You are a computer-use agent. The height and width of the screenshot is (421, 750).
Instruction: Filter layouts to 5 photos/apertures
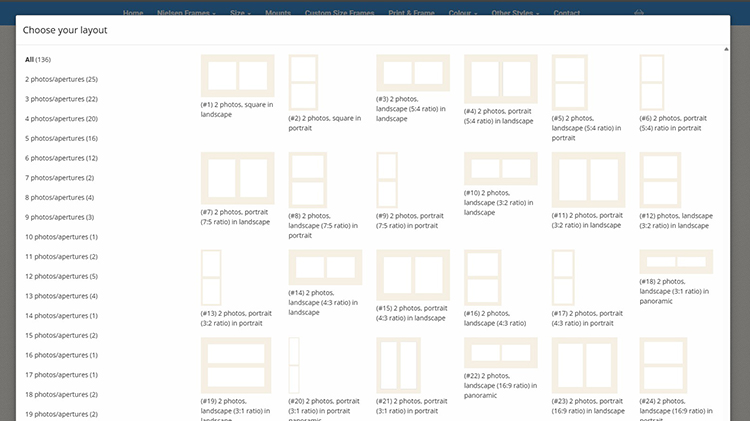pyautogui.click(x=61, y=138)
